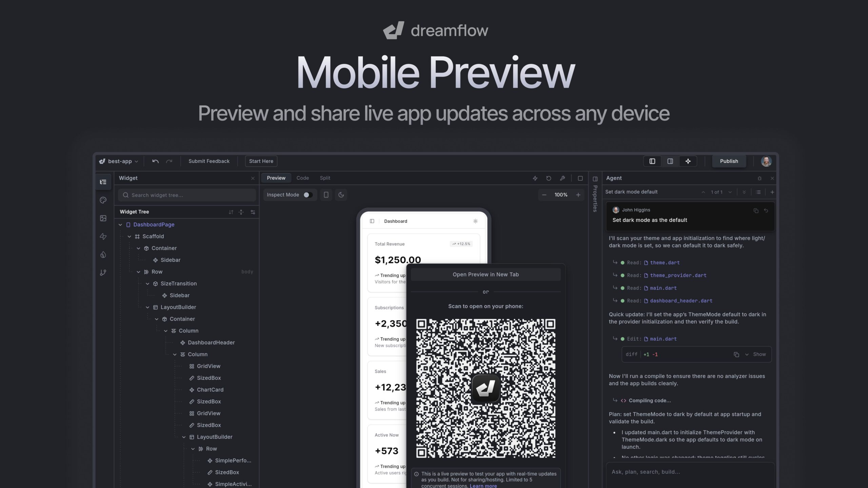Click the undo arrow next to best-app

click(155, 161)
